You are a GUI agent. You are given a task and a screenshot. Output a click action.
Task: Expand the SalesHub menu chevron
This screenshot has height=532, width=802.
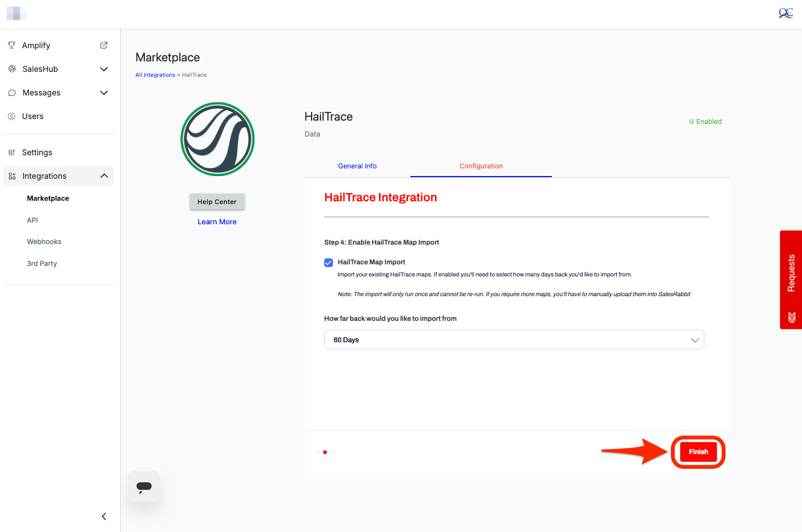click(104, 69)
